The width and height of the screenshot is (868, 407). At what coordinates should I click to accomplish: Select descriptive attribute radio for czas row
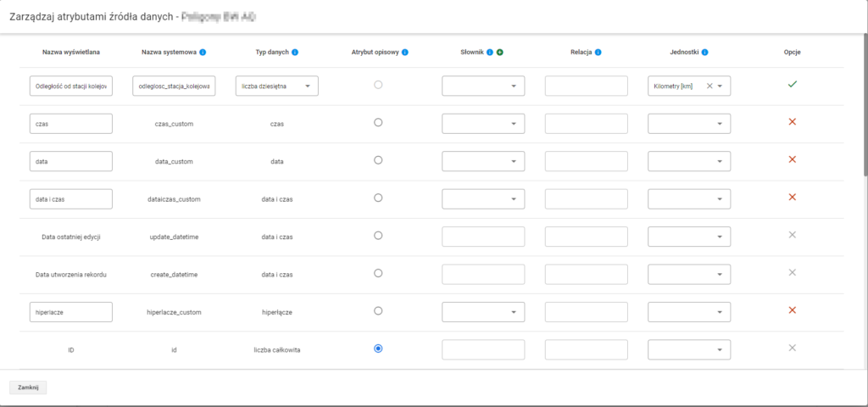click(378, 123)
